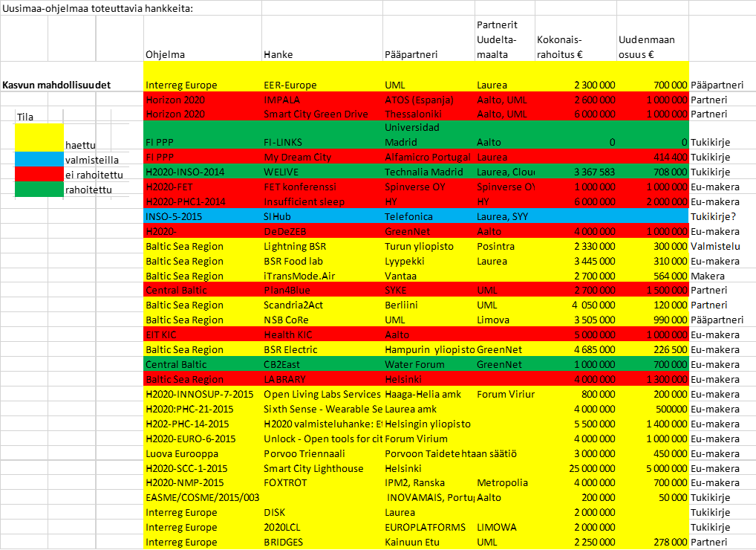This screenshot has width=756, height=550.
Task: Click the 'Scandria2Act' cell
Action: pos(322,305)
